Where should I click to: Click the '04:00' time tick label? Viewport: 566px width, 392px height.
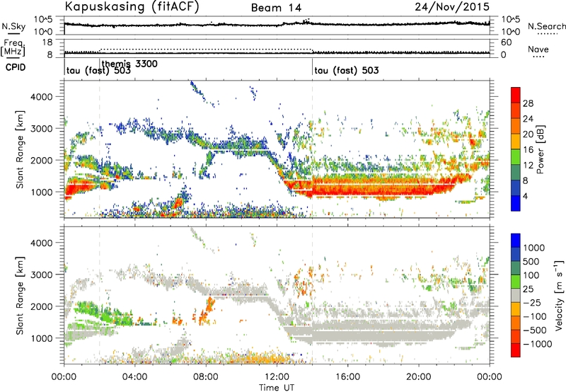[135, 376]
